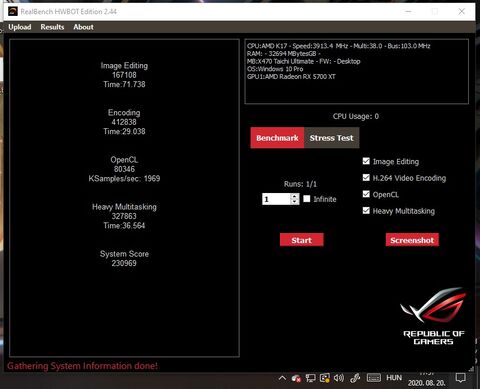Screen dimensions: 480x389
Task: Toggle the Heavy Multitasking checkbox
Action: [x=366, y=210]
